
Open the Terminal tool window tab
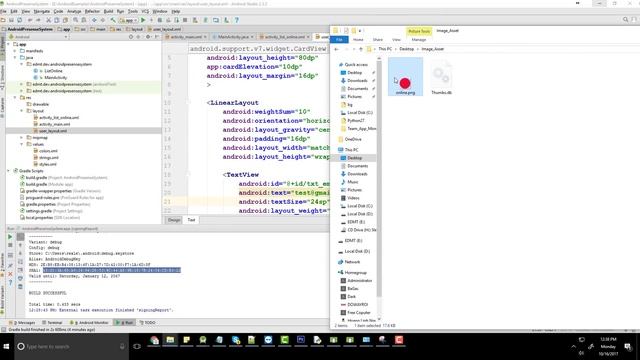(x=53, y=322)
